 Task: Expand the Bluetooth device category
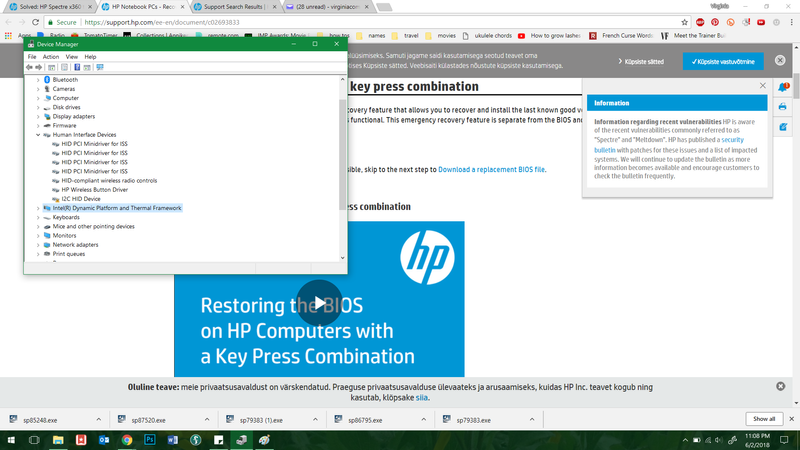pos(38,79)
